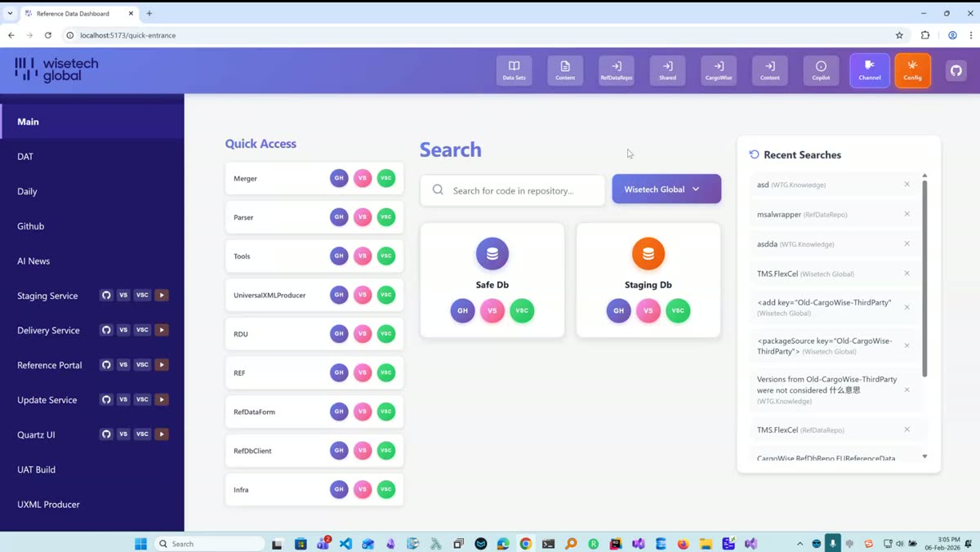The width and height of the screenshot is (980, 552).
Task: Click GH icon in Merger row
Action: point(339,178)
